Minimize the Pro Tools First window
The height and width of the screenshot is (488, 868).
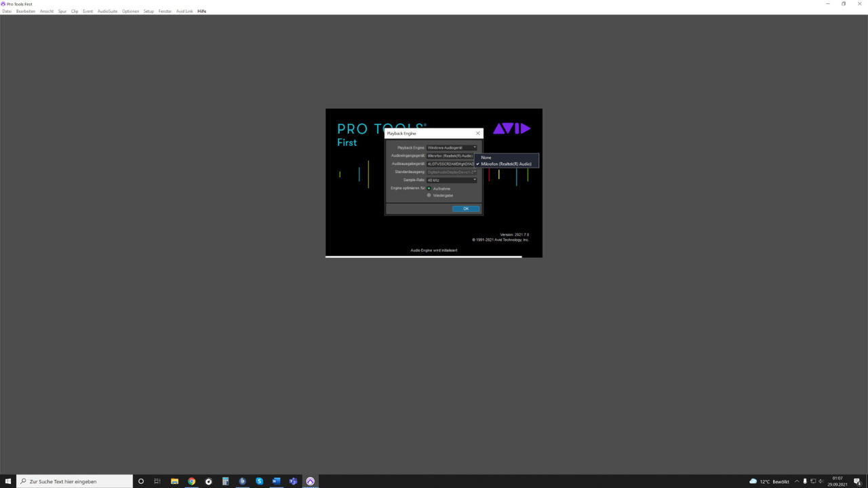pyautogui.click(x=828, y=3)
